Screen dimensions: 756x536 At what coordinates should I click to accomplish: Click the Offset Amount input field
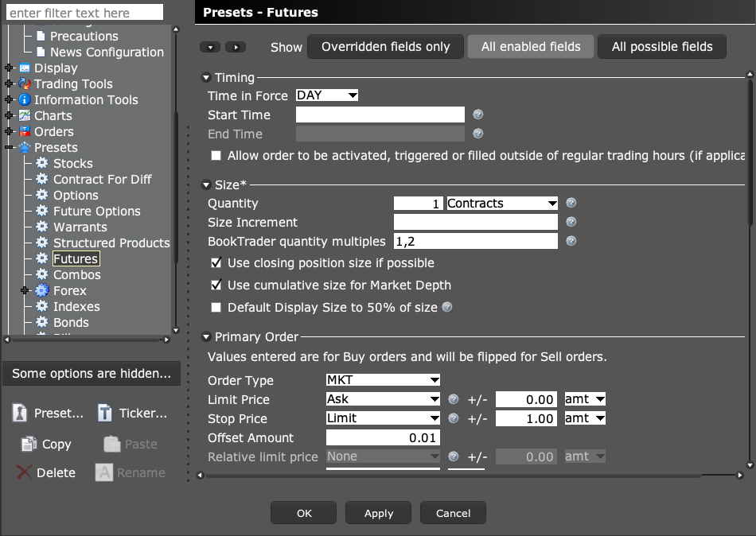tap(383, 437)
